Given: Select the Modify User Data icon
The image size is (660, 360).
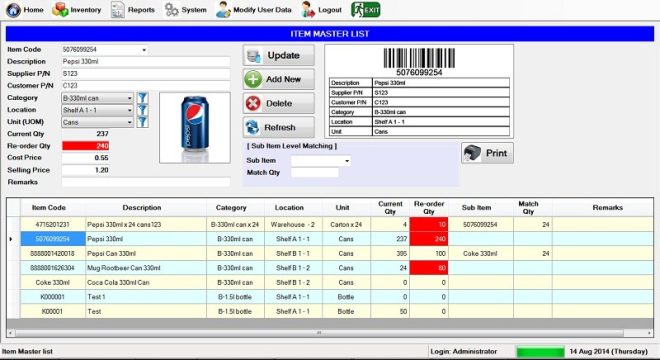Looking at the screenshot, I should click(223, 10).
